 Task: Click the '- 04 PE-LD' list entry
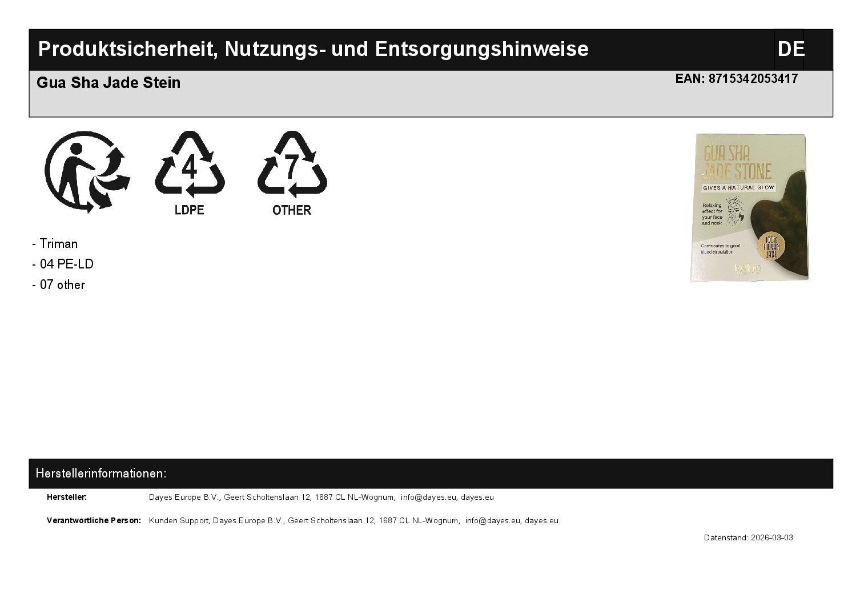(x=63, y=264)
